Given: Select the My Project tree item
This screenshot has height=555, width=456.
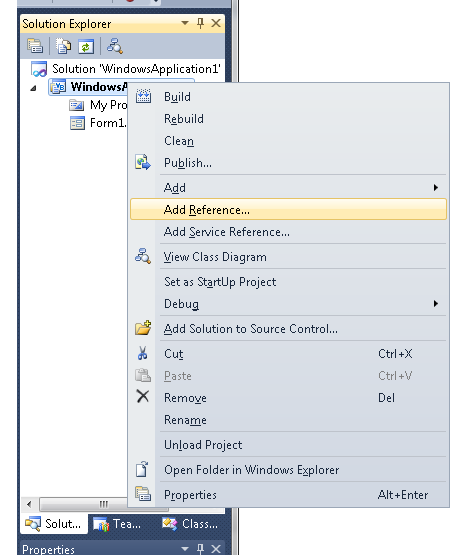Looking at the screenshot, I should 98,105.
